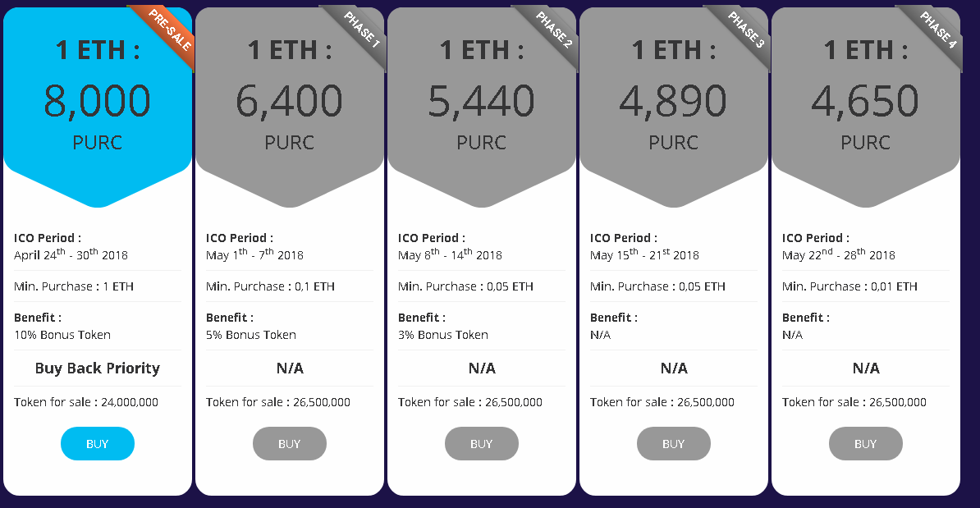Select the 5,440 PURC price badge
This screenshot has width=980, height=508.
coord(481,108)
